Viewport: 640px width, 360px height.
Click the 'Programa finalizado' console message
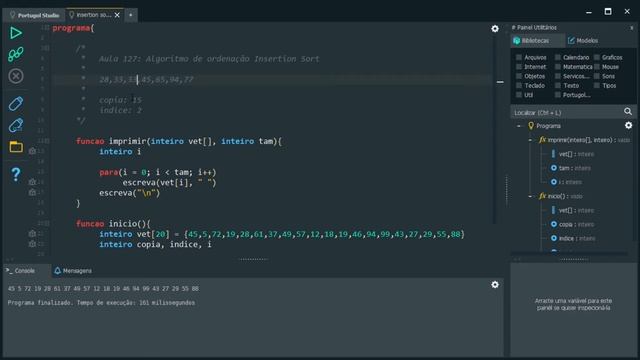[101, 303]
